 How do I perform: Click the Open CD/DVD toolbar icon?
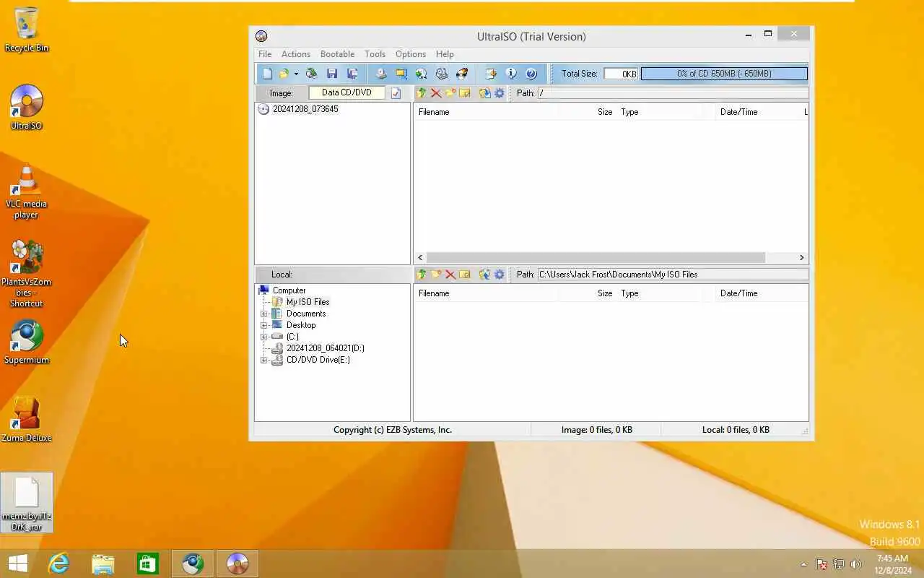311,74
